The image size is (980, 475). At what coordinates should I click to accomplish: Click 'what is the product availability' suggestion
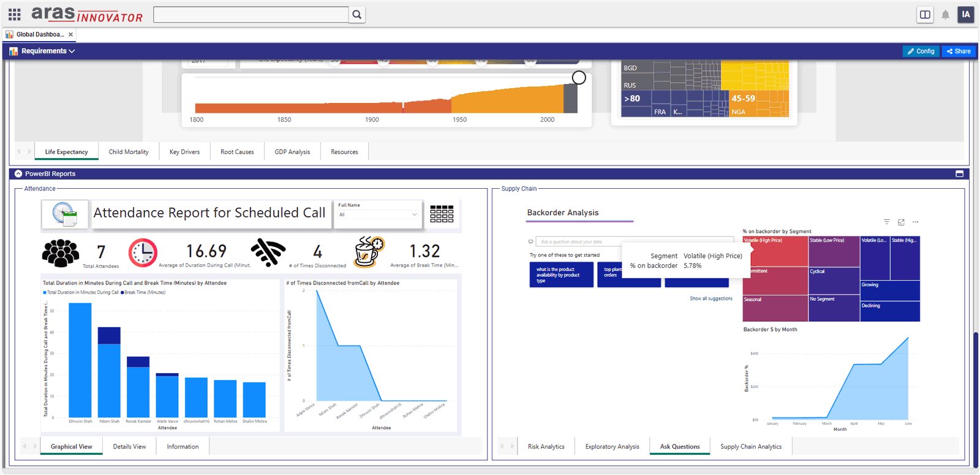[x=561, y=275]
